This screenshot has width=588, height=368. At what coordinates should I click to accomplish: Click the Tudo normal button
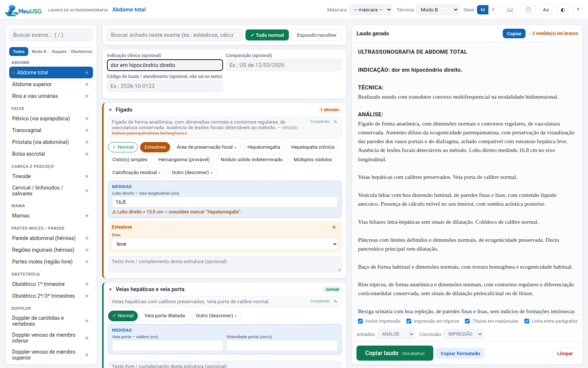267,35
